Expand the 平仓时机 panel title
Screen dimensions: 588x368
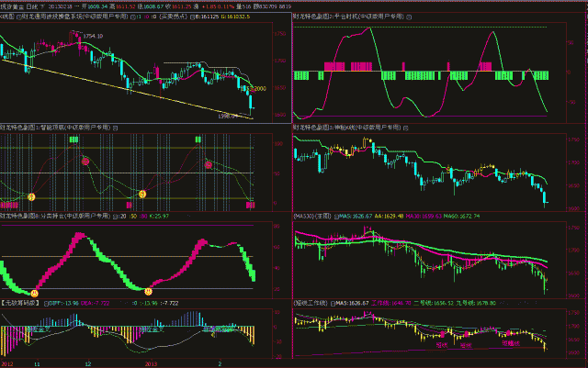[347, 17]
